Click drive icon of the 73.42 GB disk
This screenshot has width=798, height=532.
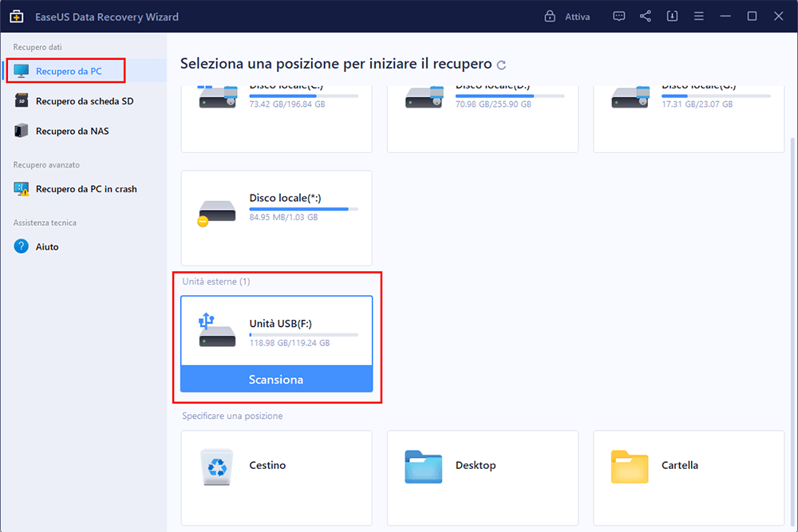(217, 97)
